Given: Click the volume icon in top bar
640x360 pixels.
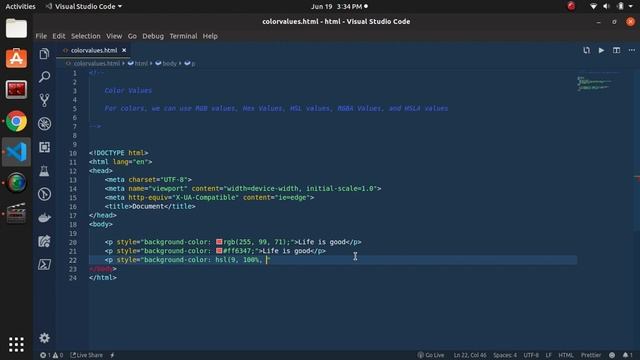Looking at the screenshot, I should coord(607,7).
